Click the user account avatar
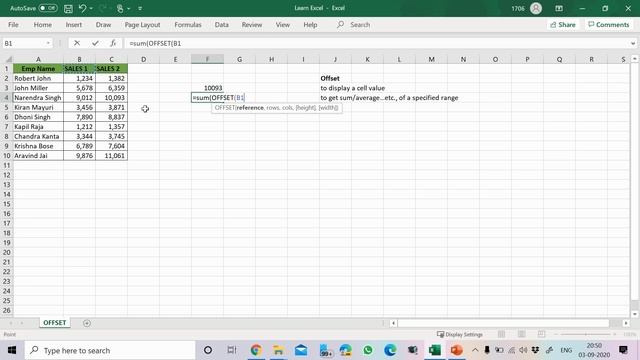 pos(536,8)
